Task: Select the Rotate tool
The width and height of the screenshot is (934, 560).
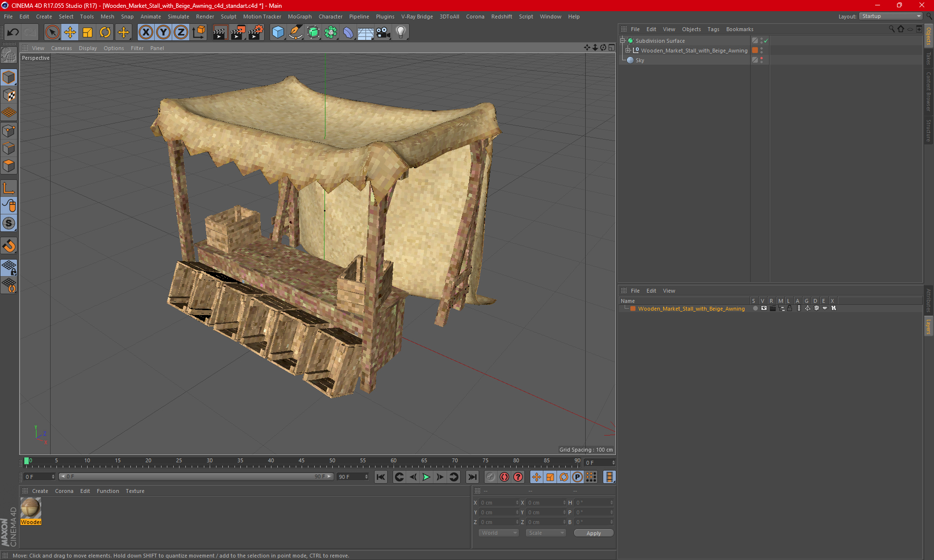Action: 105,33
